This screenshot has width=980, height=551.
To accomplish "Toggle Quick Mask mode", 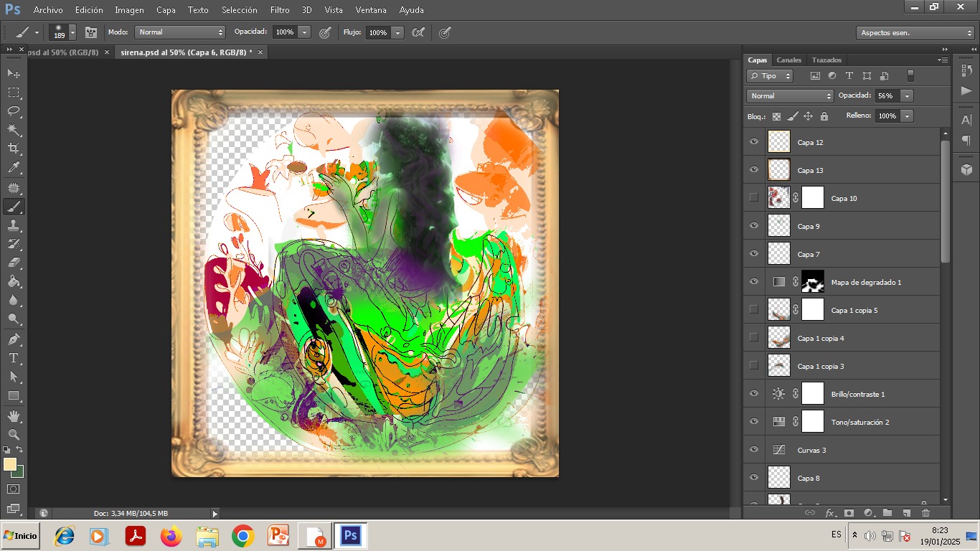I will [x=14, y=489].
